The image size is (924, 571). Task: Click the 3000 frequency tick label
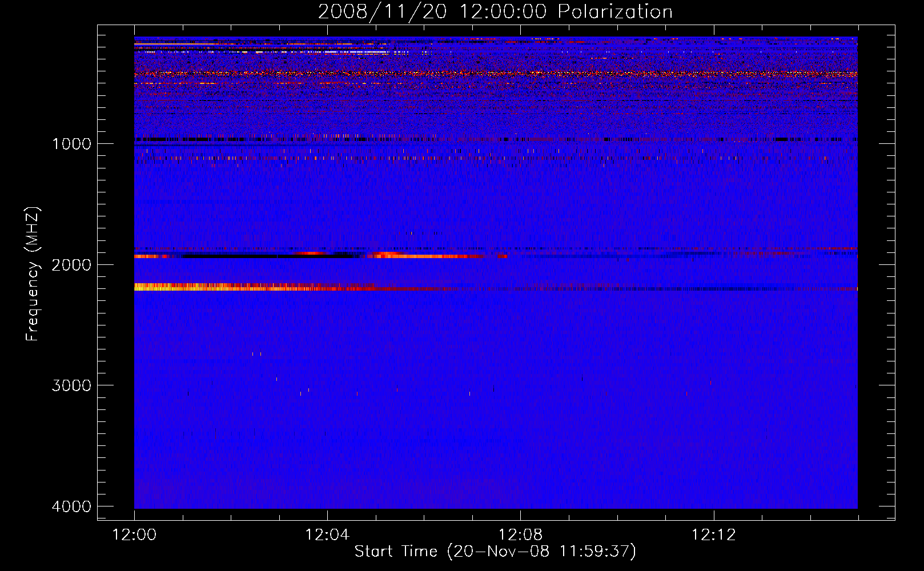(x=71, y=385)
